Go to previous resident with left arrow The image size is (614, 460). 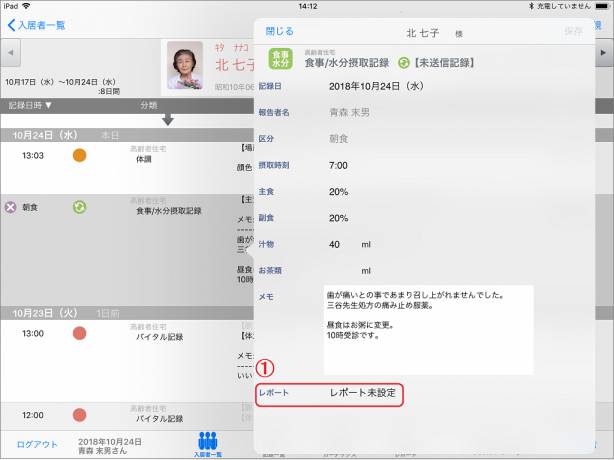(10, 52)
